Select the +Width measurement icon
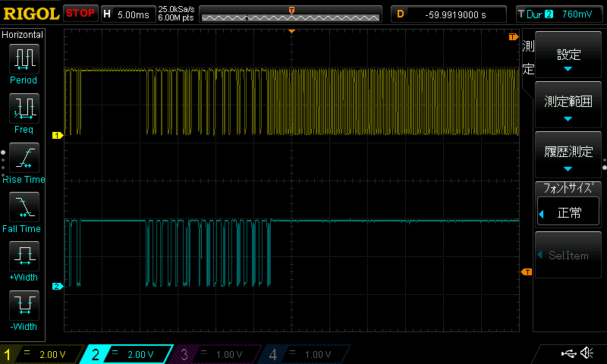Viewport: 607px width, 364px height. point(24,256)
